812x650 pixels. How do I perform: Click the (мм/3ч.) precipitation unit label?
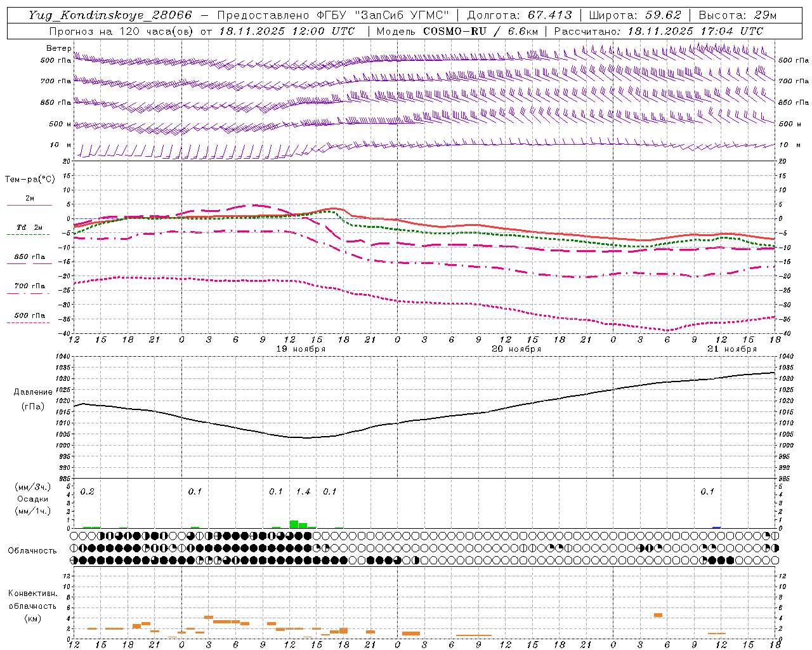[32, 487]
